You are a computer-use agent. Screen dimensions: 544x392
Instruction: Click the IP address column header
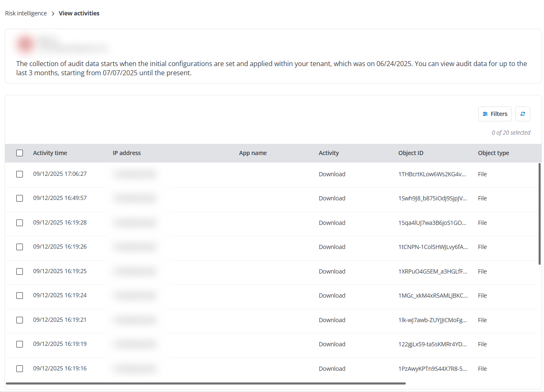[x=127, y=153]
